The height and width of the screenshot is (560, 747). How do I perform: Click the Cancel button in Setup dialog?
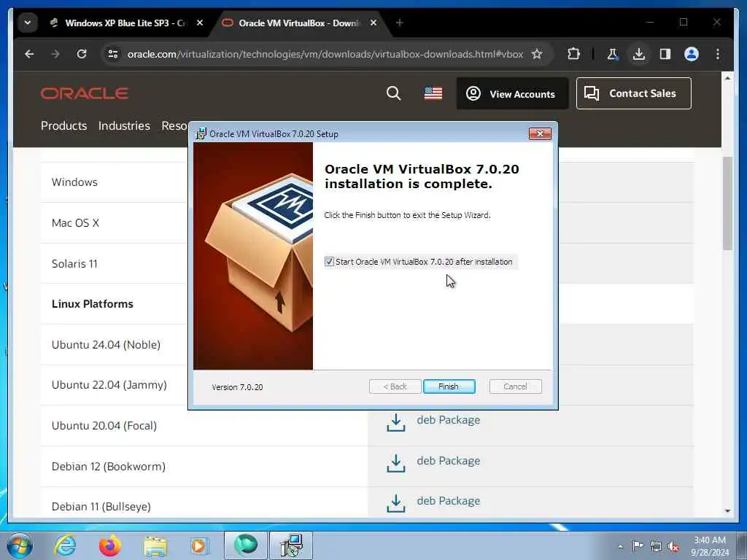[x=515, y=386]
